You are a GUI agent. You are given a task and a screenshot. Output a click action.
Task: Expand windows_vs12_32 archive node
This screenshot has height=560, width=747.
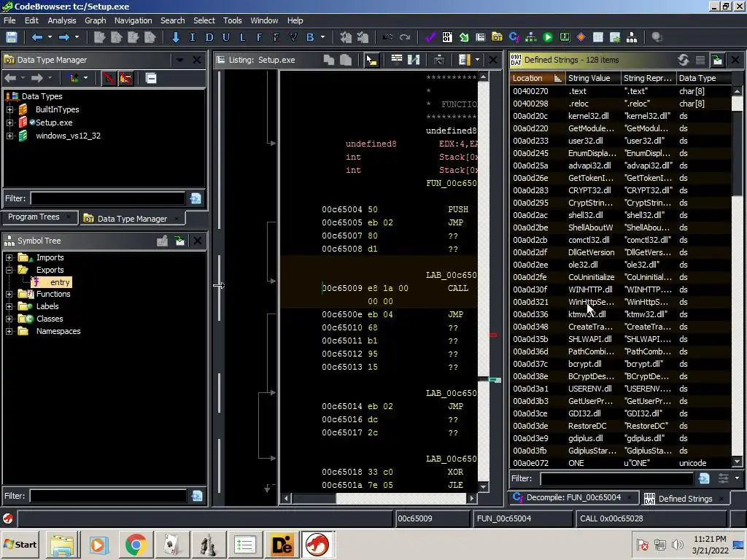(x=9, y=136)
